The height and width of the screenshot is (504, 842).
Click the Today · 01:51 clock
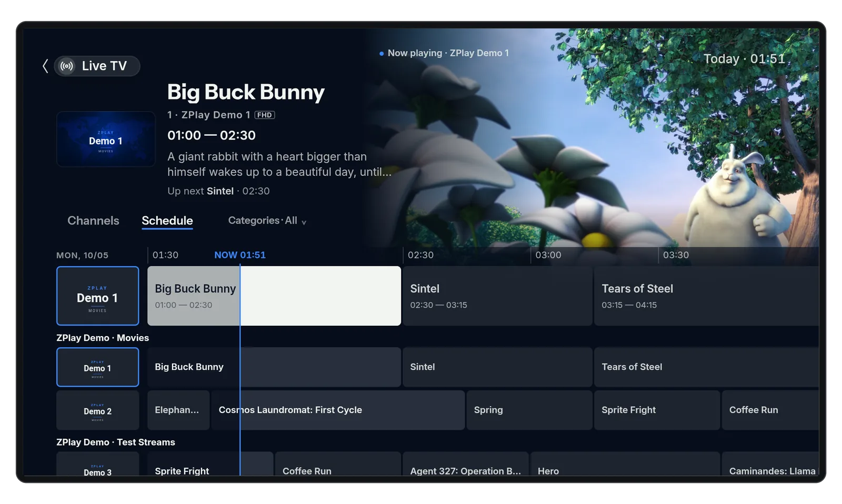pyautogui.click(x=744, y=59)
